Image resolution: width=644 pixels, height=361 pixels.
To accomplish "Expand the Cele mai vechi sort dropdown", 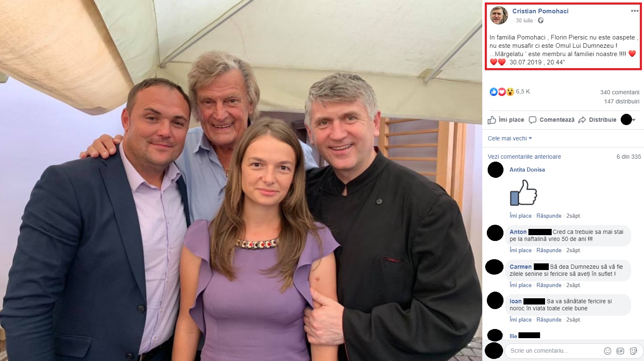I will tap(510, 138).
